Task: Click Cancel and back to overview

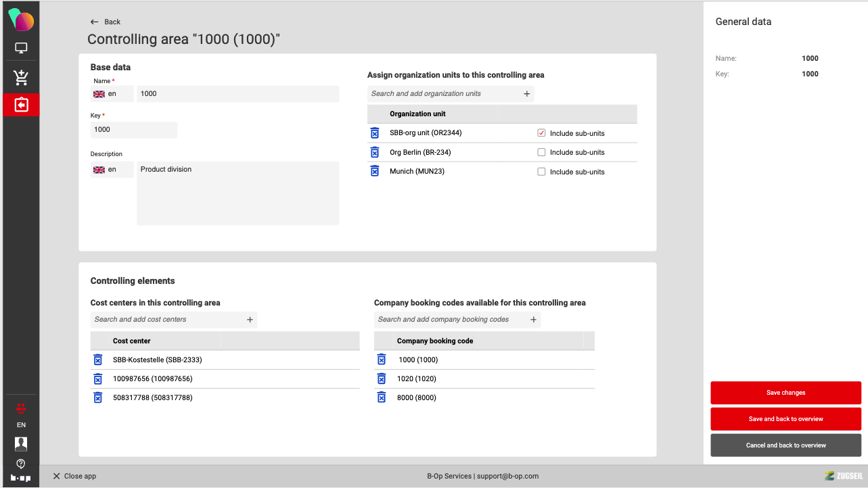Action: (x=785, y=445)
